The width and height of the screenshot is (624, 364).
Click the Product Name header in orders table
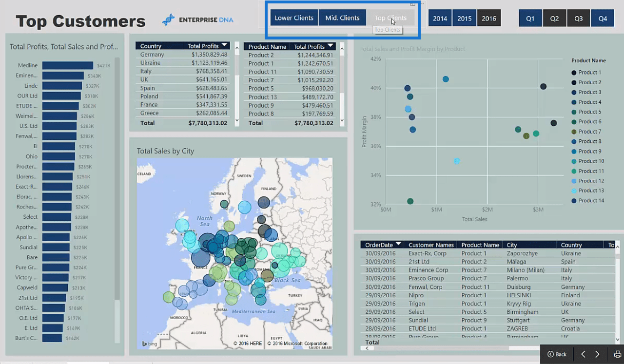(480, 245)
